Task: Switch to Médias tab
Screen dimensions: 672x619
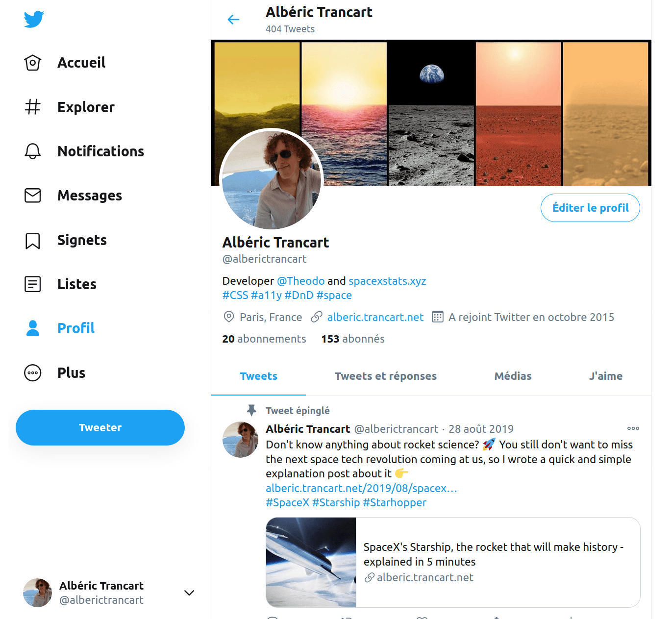Action: [x=513, y=376]
